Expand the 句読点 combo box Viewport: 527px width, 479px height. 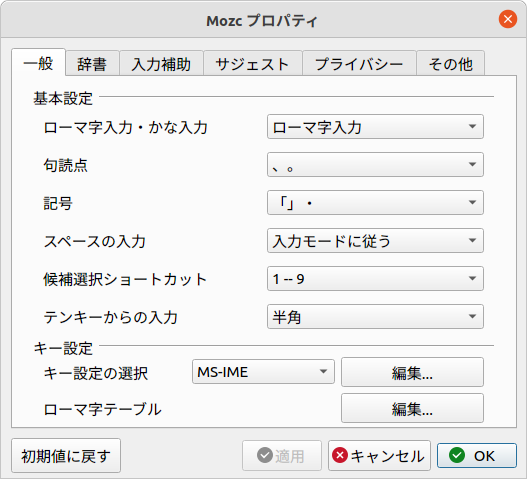(375, 165)
